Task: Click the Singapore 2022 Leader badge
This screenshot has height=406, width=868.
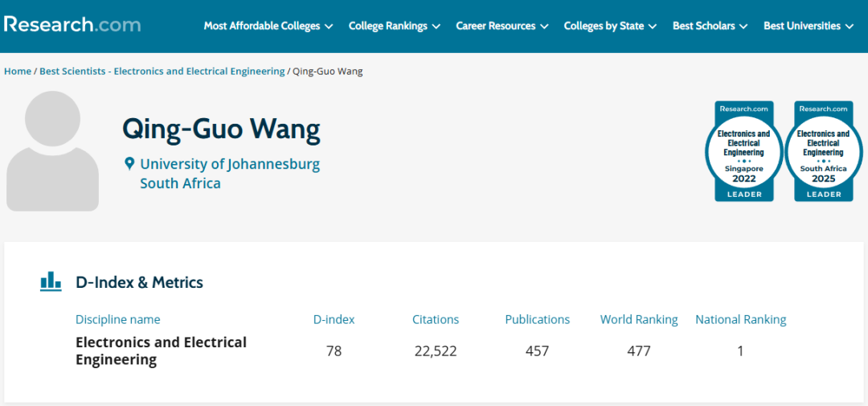Action: [744, 150]
